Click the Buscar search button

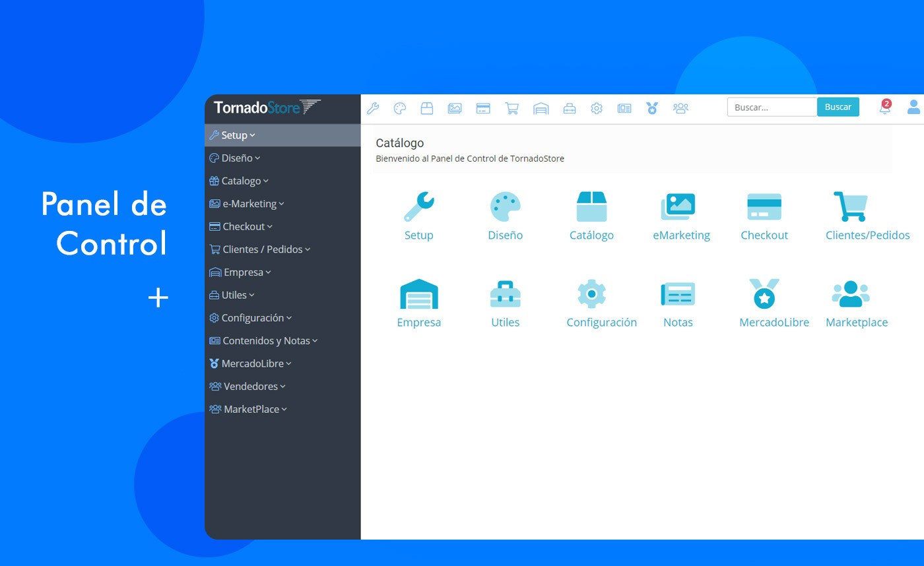838,107
